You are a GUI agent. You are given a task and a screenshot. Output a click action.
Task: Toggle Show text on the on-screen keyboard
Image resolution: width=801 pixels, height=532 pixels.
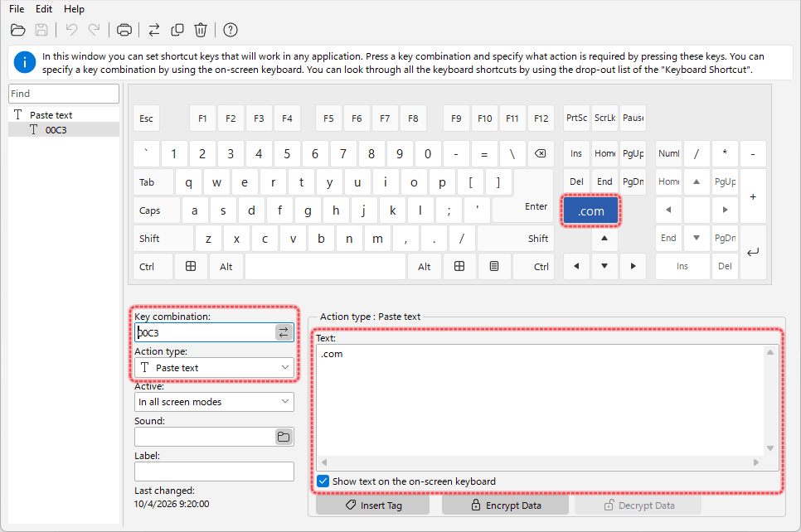tap(323, 481)
